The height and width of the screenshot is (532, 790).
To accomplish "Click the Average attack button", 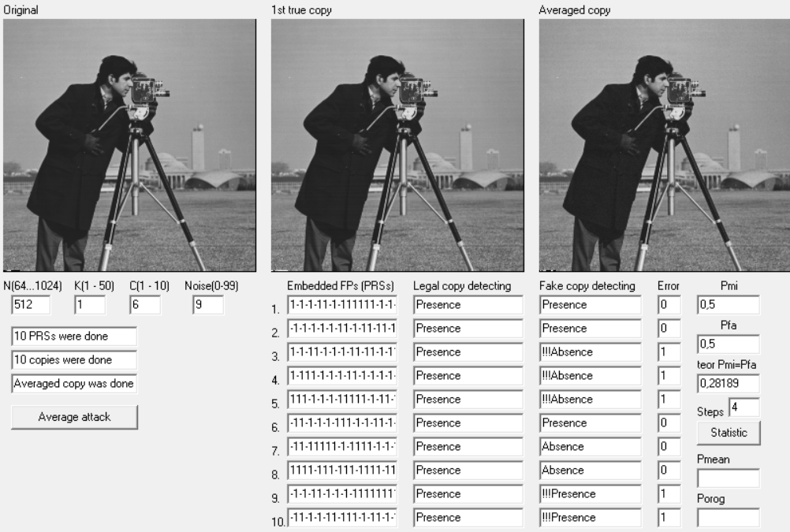I will 75,417.
